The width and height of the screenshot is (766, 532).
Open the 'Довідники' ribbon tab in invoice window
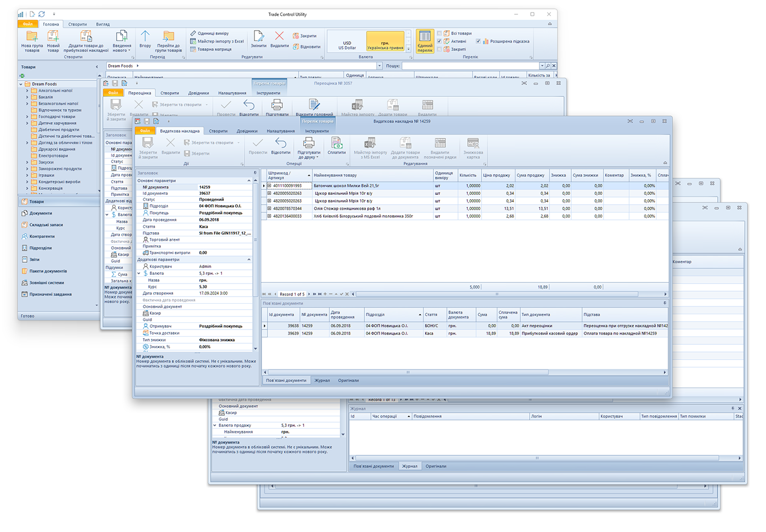point(247,131)
